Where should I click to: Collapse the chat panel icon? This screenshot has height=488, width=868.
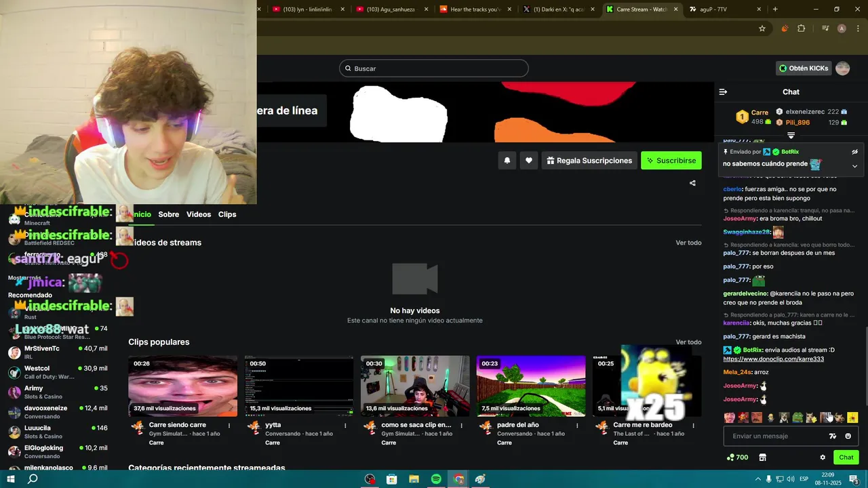pyautogui.click(x=723, y=91)
